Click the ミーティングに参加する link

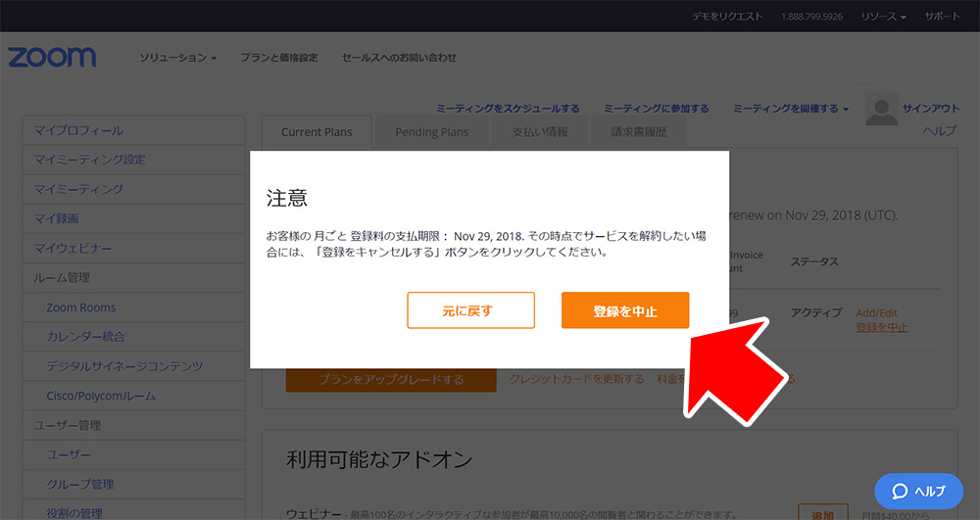click(656, 109)
